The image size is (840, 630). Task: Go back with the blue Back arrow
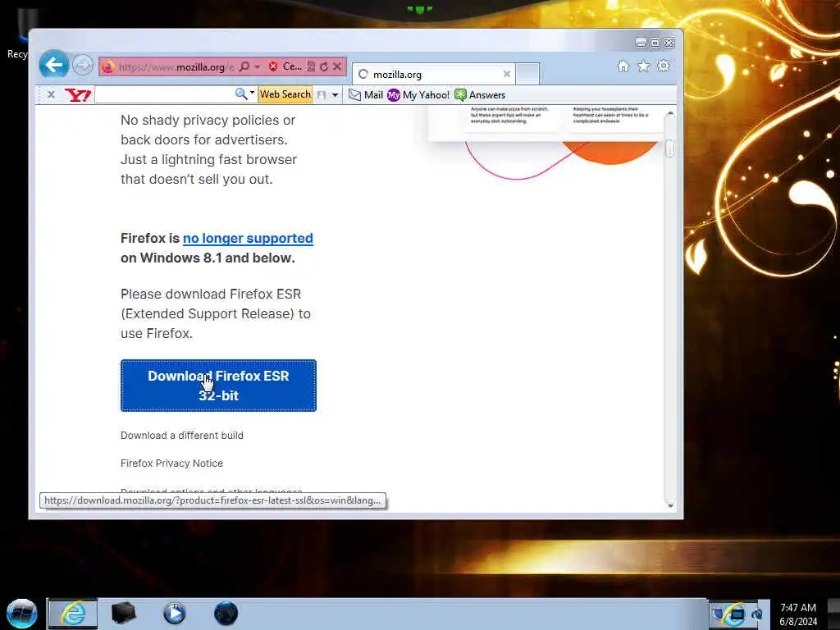pos(53,66)
